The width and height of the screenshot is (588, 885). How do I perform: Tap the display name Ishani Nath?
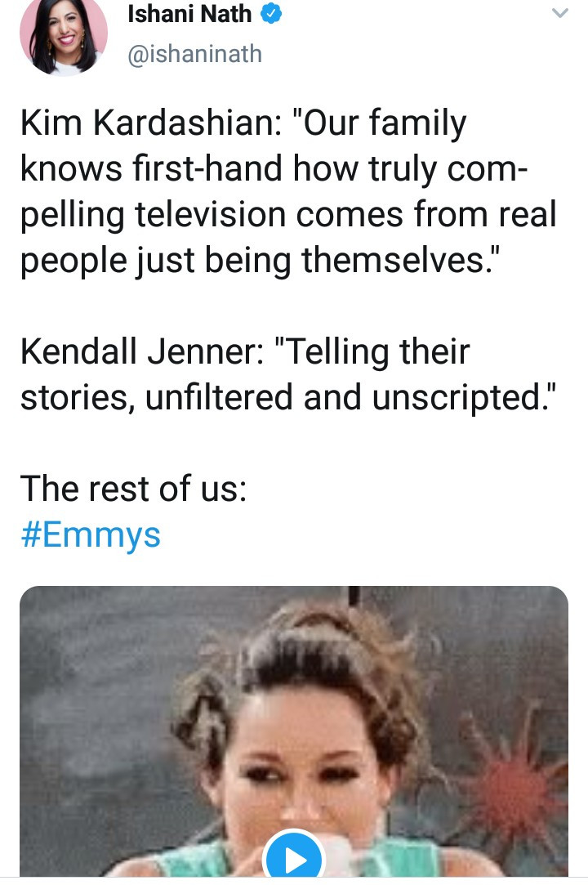pyautogui.click(x=189, y=14)
